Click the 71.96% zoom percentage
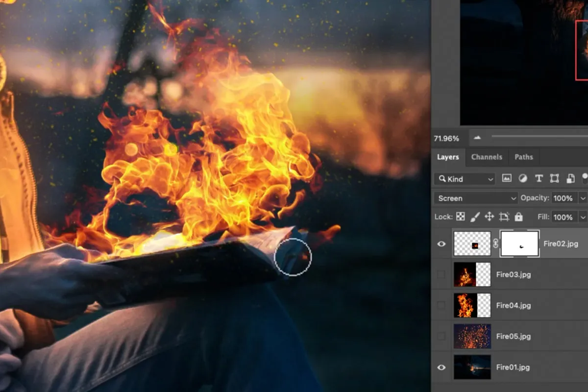Viewport: 588px width, 392px height. click(x=447, y=138)
